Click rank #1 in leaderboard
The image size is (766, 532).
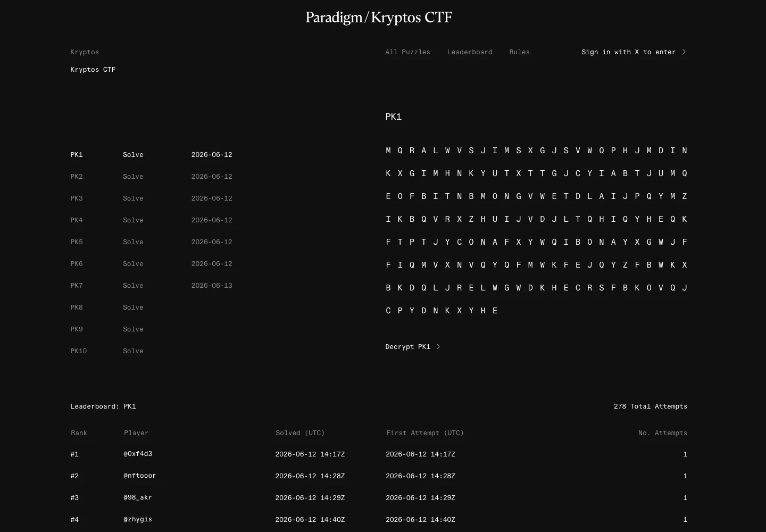click(74, 454)
